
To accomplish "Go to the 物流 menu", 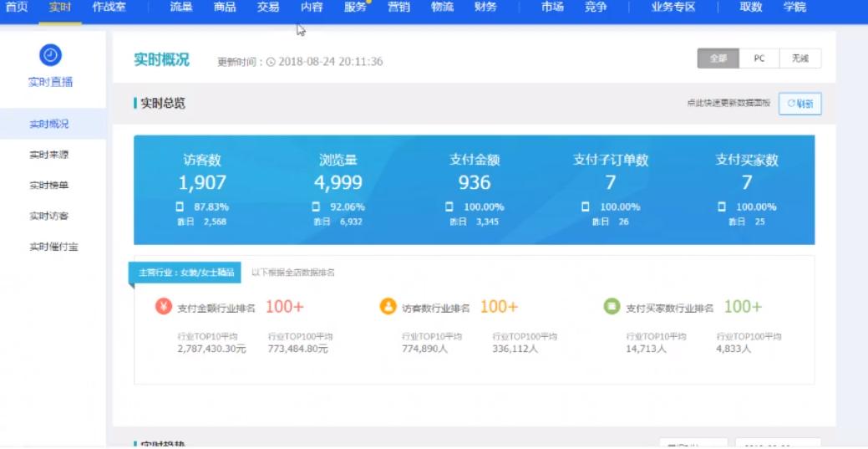I will (442, 8).
